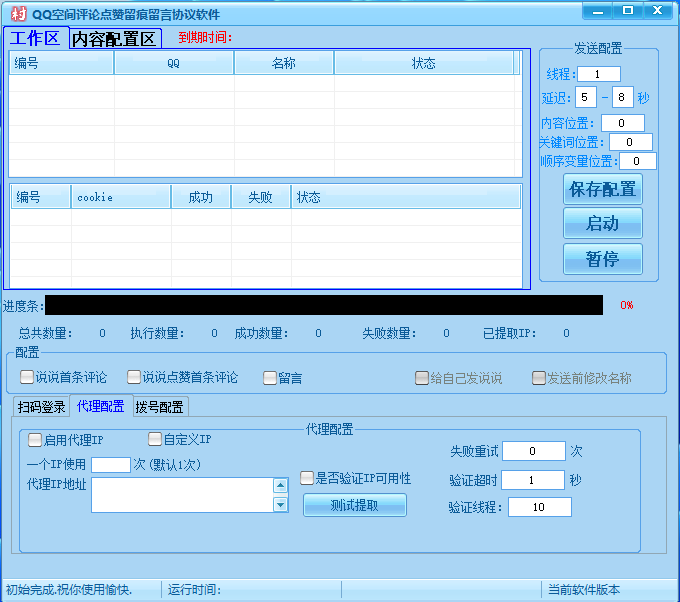Click the 启动 button
680x602 pixels.
(602, 223)
